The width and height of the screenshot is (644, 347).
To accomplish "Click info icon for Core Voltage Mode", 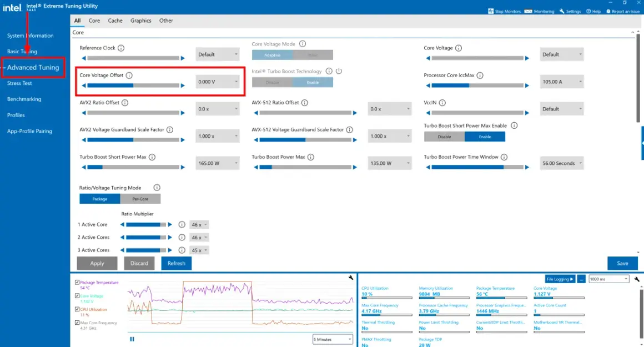I will tap(302, 44).
